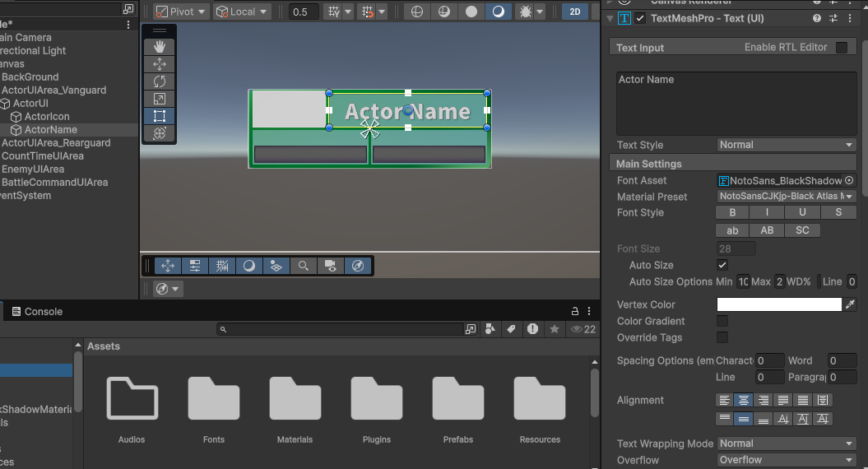Viewport: 868px width, 469px height.
Task: Open the Pivot handle position dropdown
Action: [x=180, y=12]
